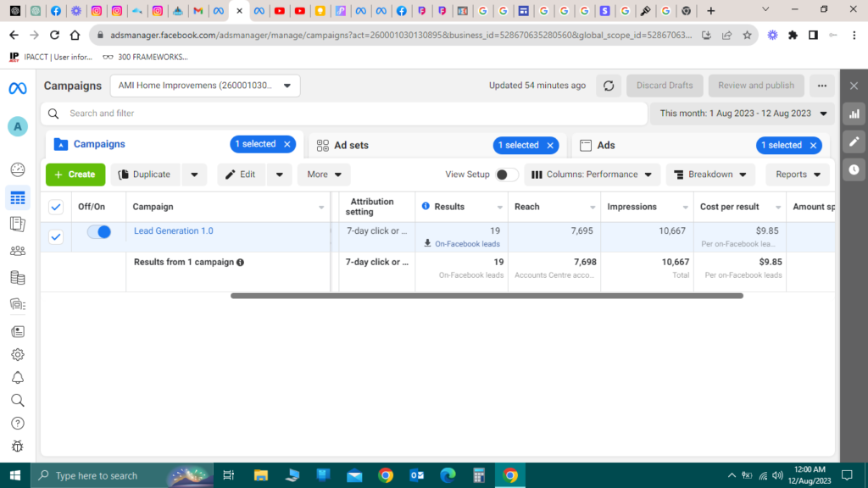Click the Help question mark icon

point(18,423)
